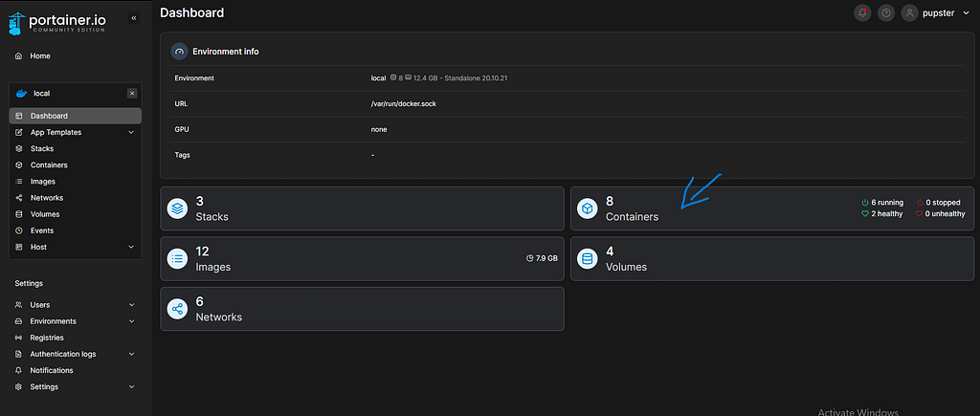The height and width of the screenshot is (416, 980).
Task: Expand the App Templates submenu
Action: click(131, 132)
